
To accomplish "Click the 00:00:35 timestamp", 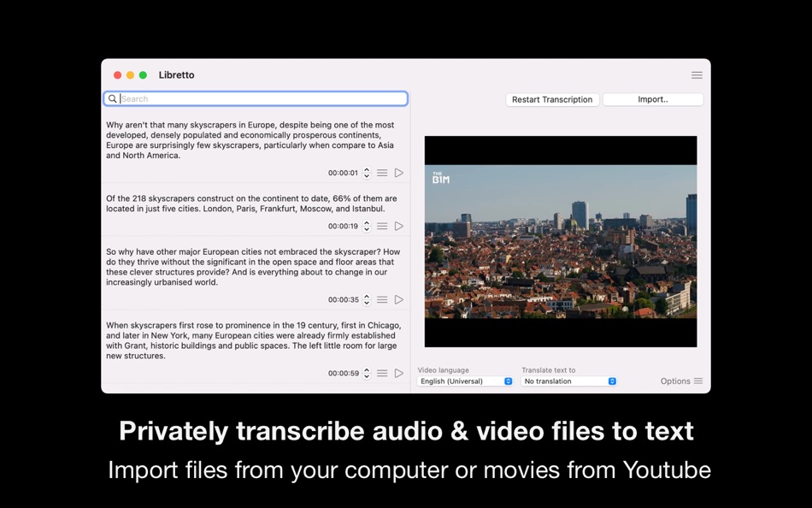I will click(343, 300).
